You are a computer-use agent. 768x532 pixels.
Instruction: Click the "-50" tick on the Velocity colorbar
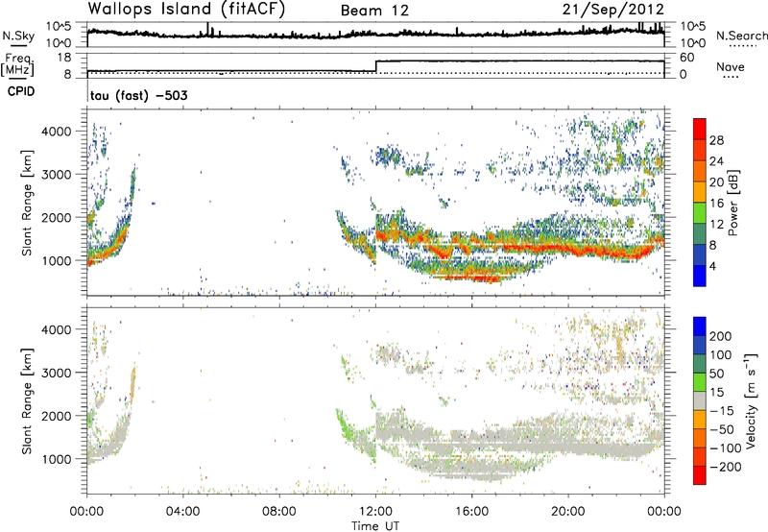[722, 429]
